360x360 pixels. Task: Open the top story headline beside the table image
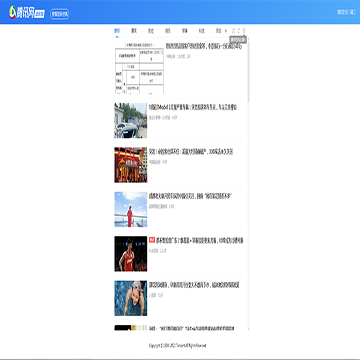[204, 47]
